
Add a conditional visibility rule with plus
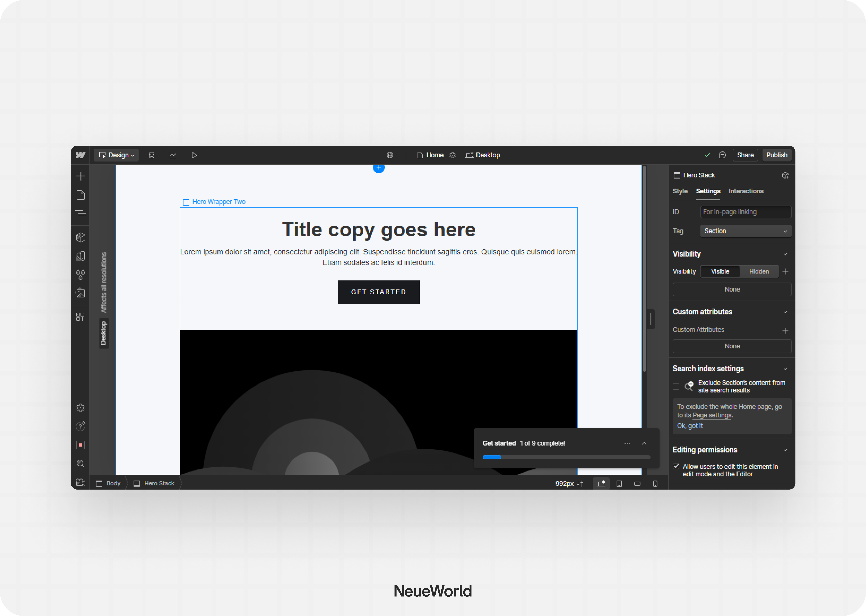point(785,272)
